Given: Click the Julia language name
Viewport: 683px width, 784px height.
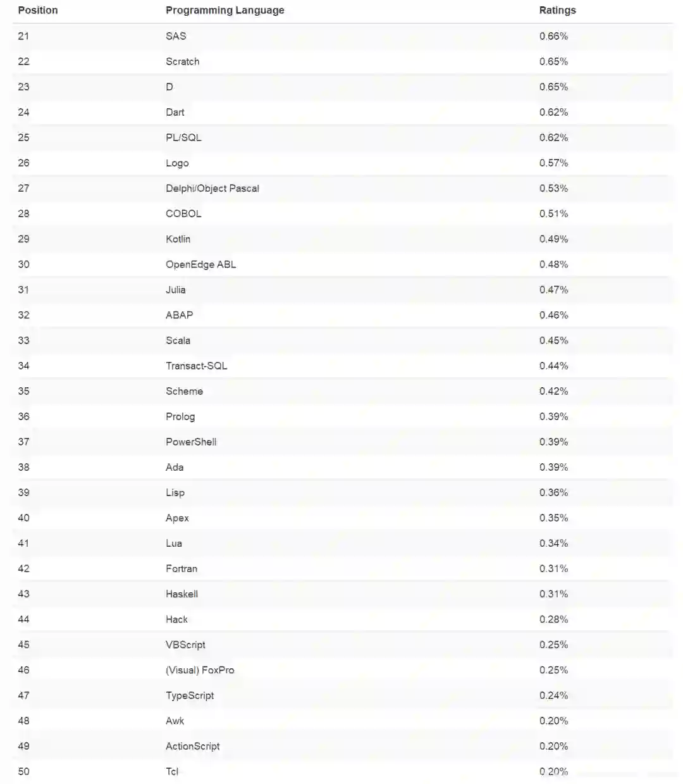Looking at the screenshot, I should (175, 289).
